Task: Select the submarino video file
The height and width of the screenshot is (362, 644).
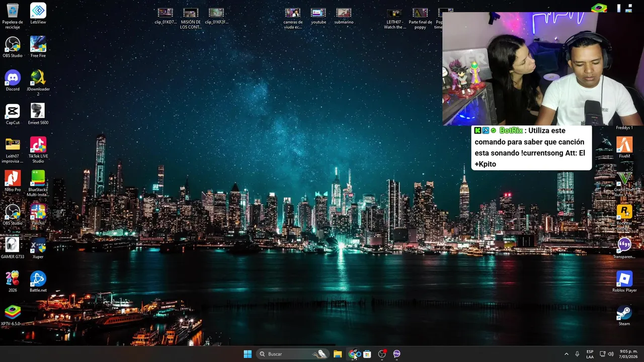Action: (344, 16)
